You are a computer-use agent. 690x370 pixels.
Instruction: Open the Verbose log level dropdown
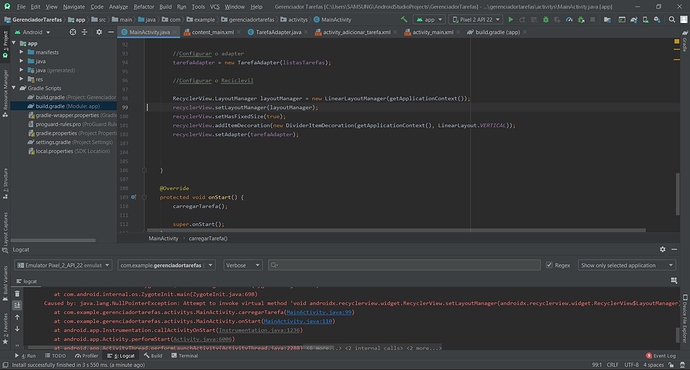(242, 265)
